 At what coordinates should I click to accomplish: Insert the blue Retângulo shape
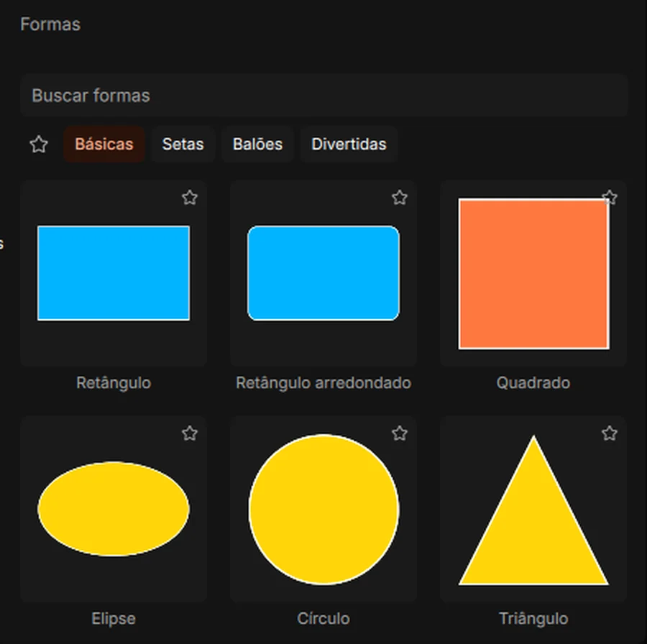point(114,273)
